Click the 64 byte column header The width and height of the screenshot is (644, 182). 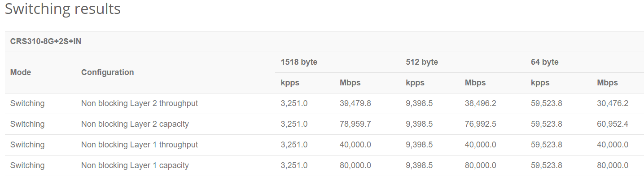544,62
